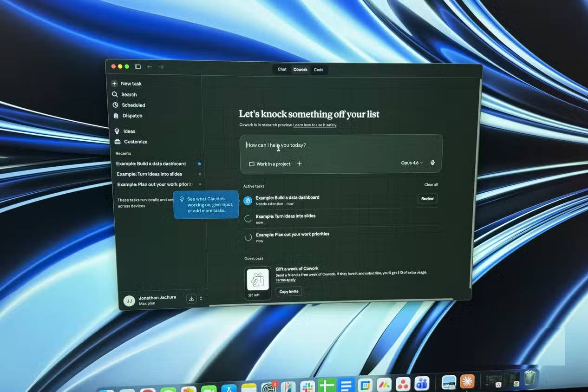Viewport: 588px width, 392px height.
Task: Toggle the sidebar panel icon
Action: point(138,67)
